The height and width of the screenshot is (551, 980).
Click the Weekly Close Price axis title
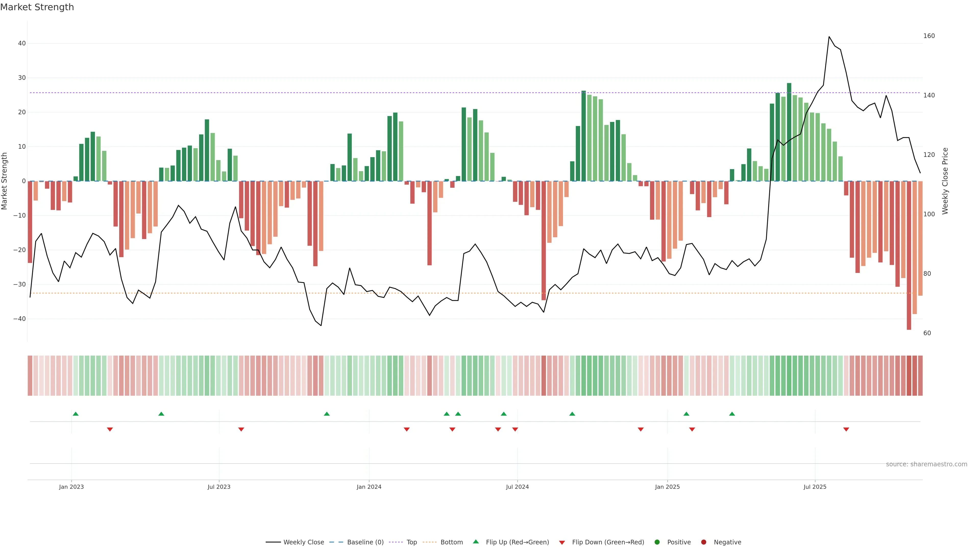point(945,181)
